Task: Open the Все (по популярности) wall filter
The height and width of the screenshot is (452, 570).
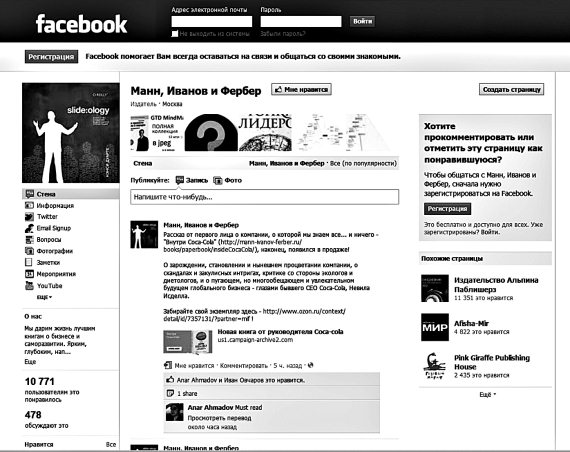Action: [363, 164]
